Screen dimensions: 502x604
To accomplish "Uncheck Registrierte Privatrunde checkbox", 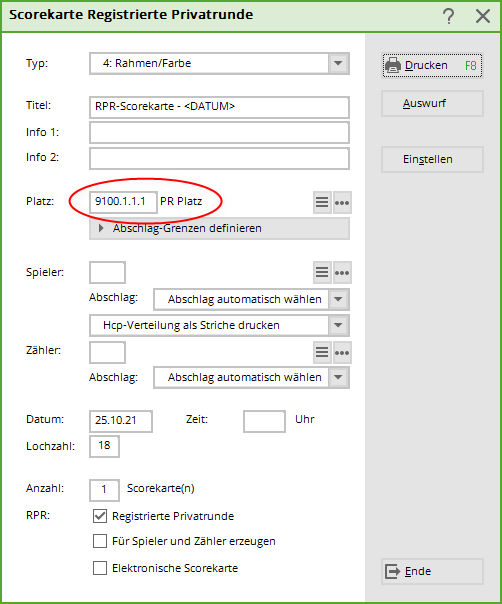I will coord(100,516).
